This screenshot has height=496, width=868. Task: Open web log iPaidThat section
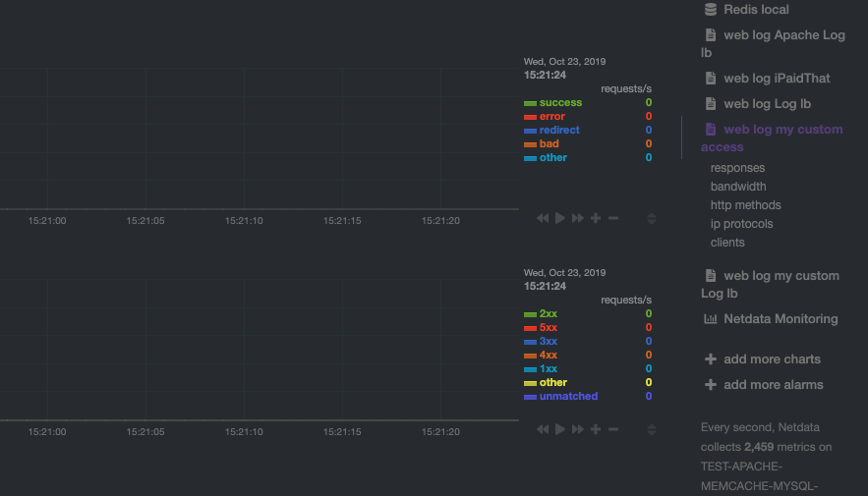777,78
